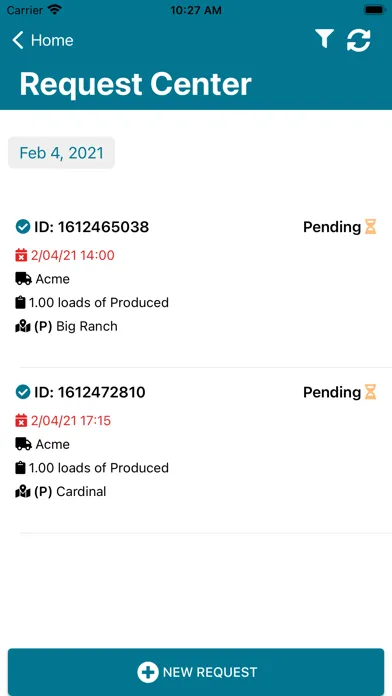392x696 pixels.
Task: Tap truck icon in first Acme request
Action: (x=23, y=279)
